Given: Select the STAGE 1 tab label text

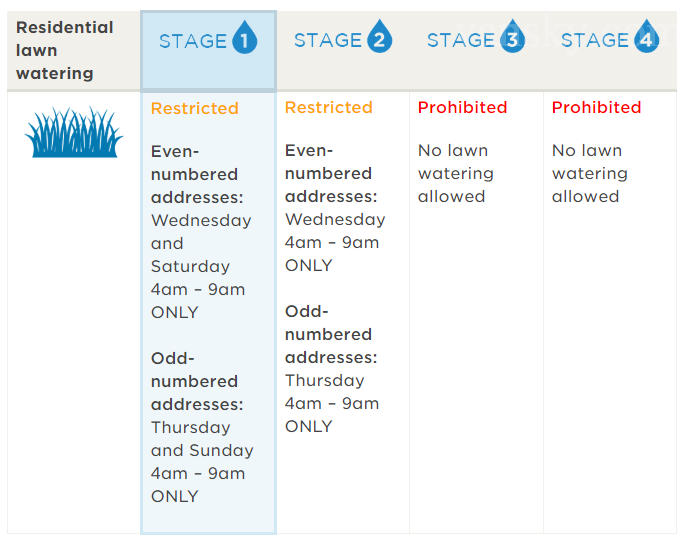Looking at the screenshot, I should pyautogui.click(x=193, y=41).
